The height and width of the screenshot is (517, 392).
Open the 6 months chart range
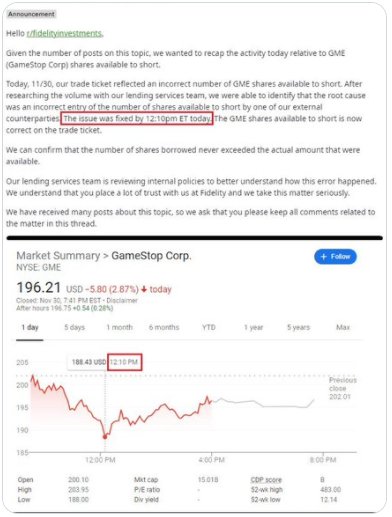pyautogui.click(x=164, y=327)
